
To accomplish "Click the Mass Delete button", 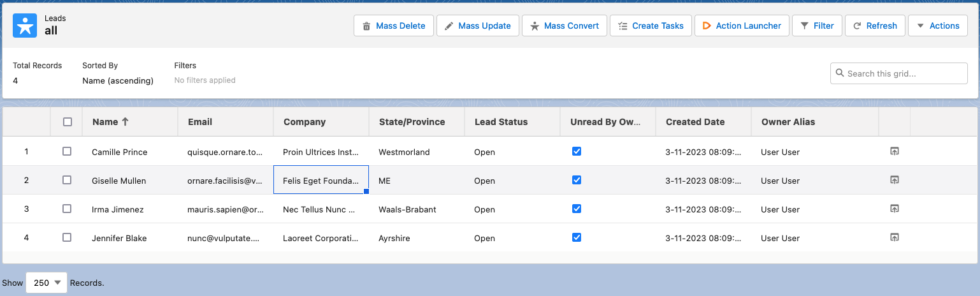I will pos(394,26).
